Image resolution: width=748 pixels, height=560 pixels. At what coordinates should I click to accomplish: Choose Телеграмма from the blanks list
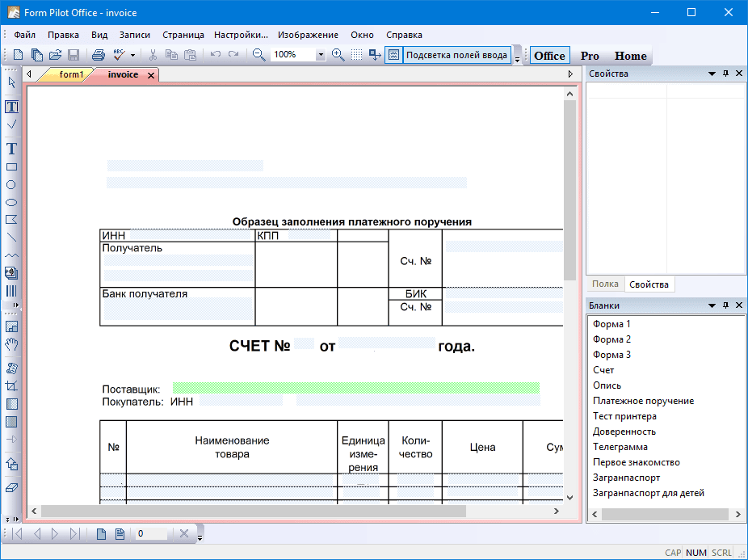[x=620, y=447]
